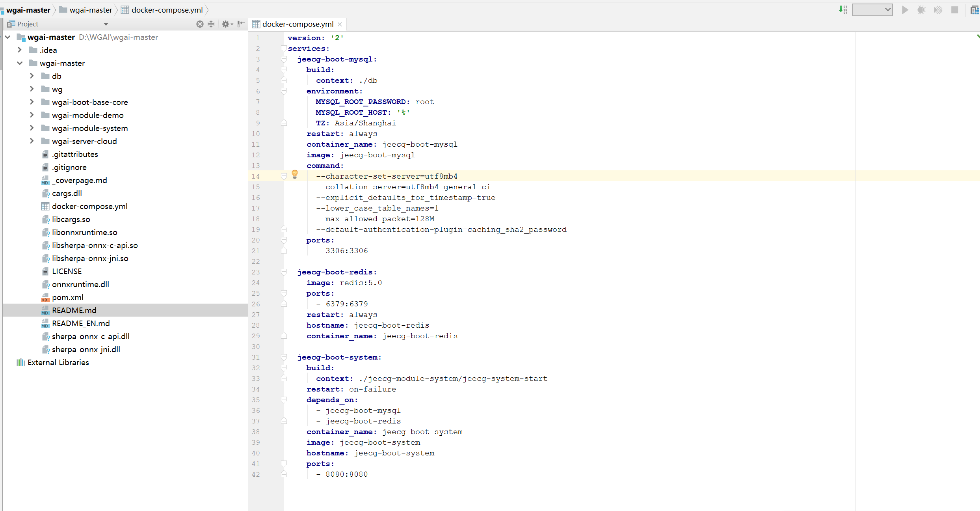980x511 pixels.
Task: Click the Make Project download-arrow icon
Action: click(843, 10)
